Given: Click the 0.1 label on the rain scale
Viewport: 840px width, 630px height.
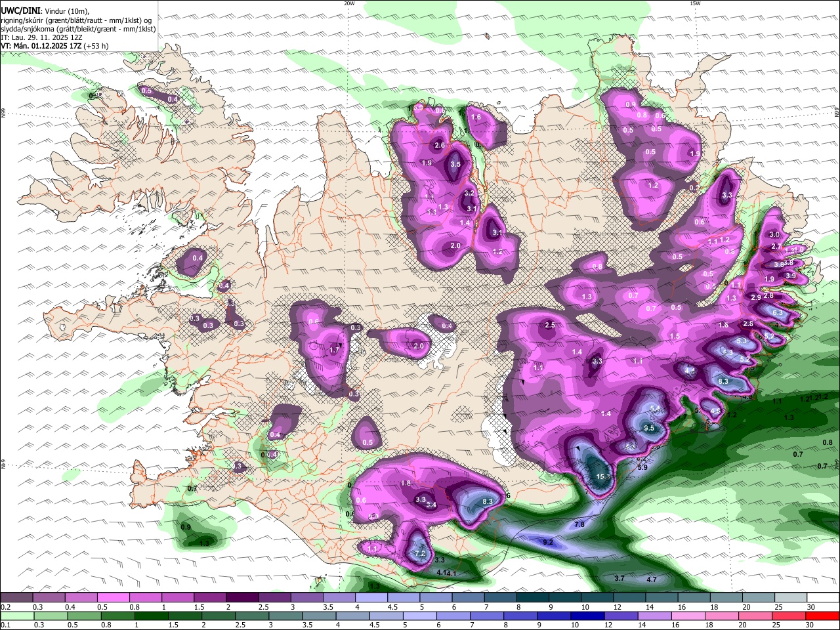Looking at the screenshot, I should click(5, 625).
